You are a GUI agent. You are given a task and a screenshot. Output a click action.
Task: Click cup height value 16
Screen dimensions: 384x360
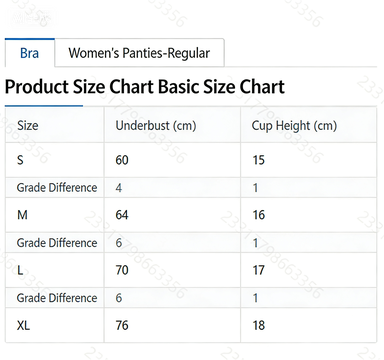pos(259,215)
